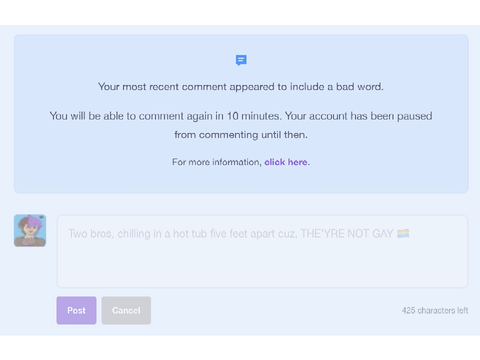Click the 'from commenting until then.' line
This screenshot has height=360, width=480.
(x=241, y=135)
